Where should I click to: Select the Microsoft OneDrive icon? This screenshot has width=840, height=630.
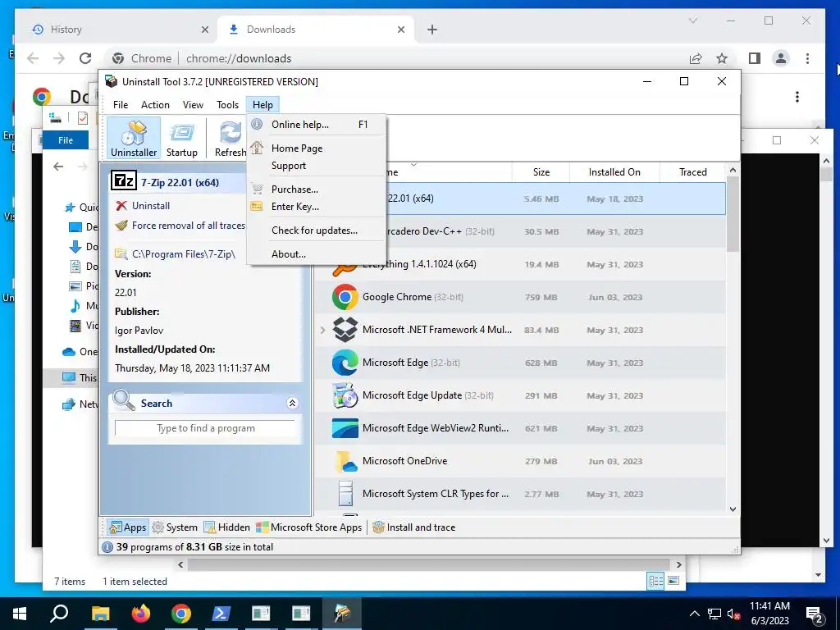coord(345,461)
